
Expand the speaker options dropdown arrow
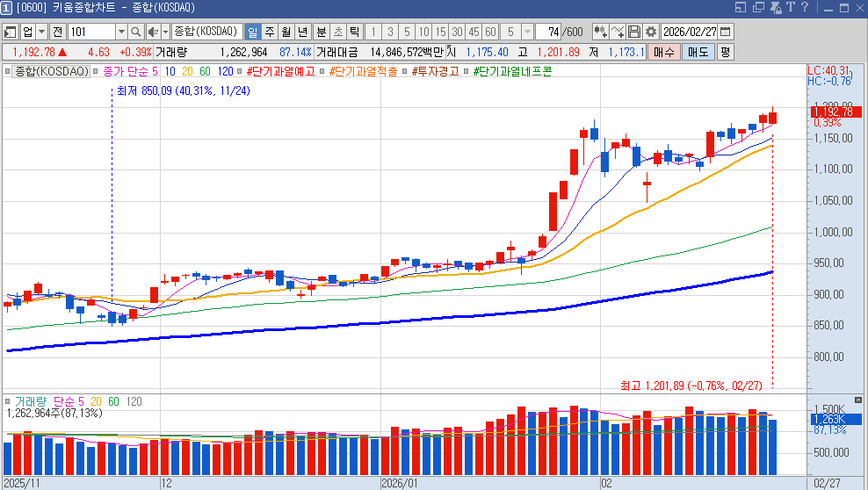[164, 32]
